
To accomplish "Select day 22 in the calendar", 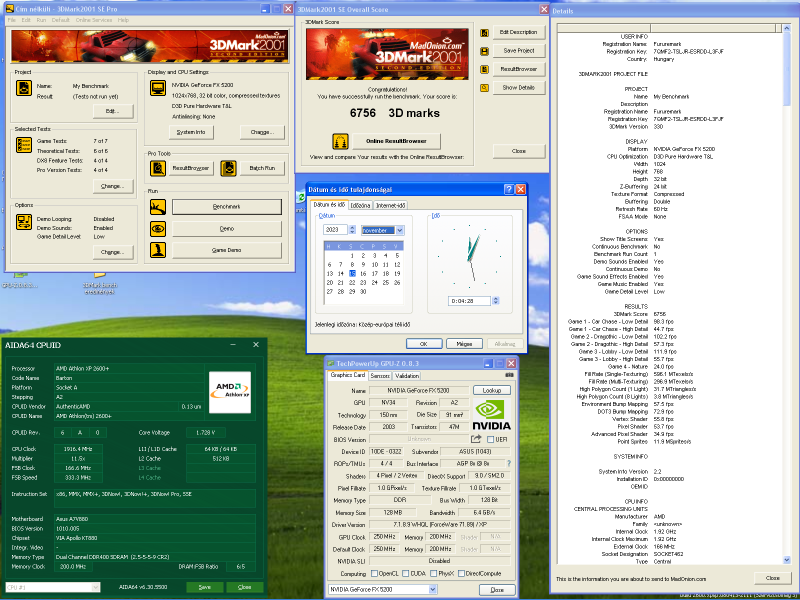I will (x=352, y=283).
